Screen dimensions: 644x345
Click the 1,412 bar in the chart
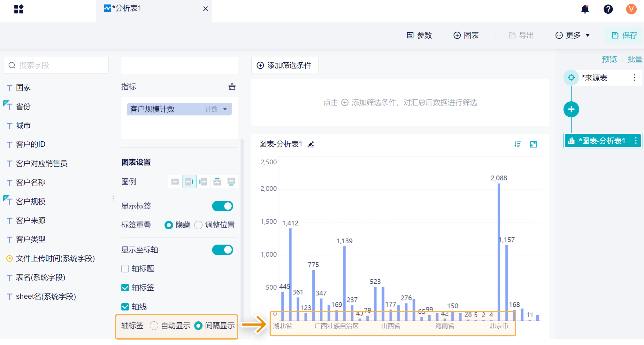point(290,274)
